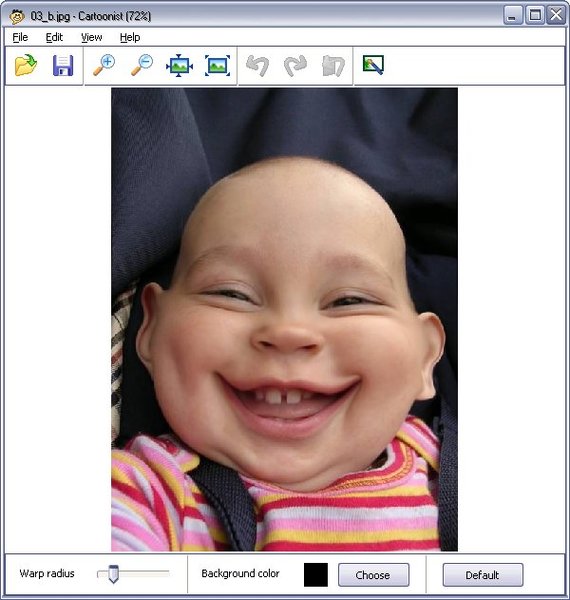Open an image file with folder icon
Screen dimensions: 570x600
26,65
